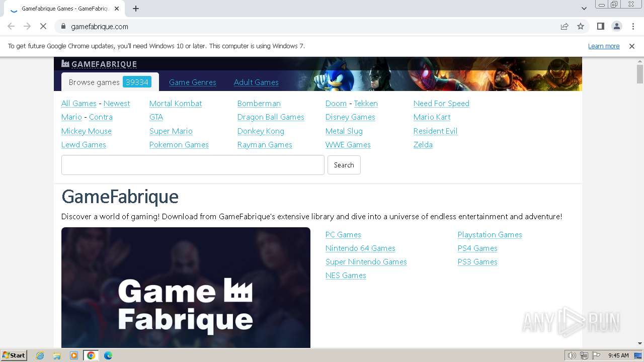Open Nintendo 64 Games category
This screenshot has width=644, height=362.
360,248
